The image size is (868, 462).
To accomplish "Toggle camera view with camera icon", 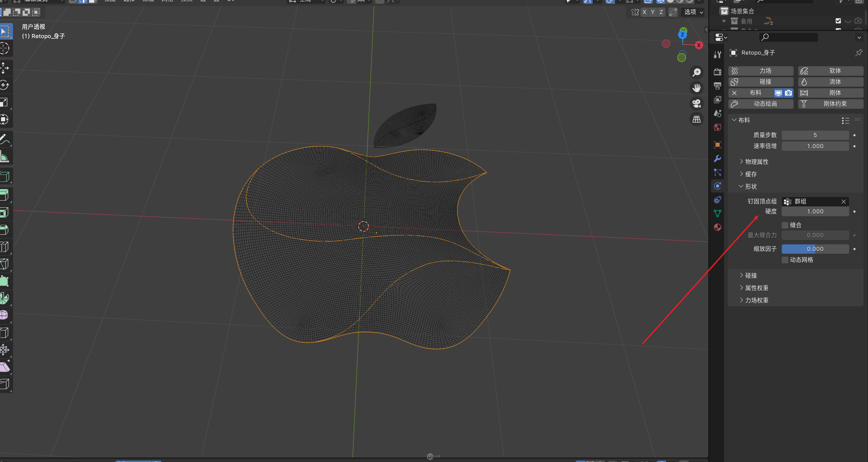I will tap(697, 103).
